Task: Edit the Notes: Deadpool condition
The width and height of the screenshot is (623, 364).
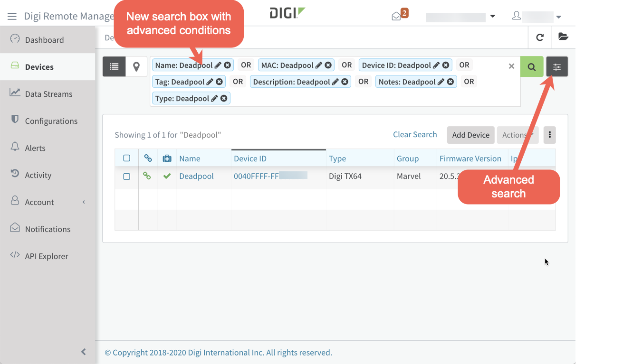Action: [x=441, y=82]
